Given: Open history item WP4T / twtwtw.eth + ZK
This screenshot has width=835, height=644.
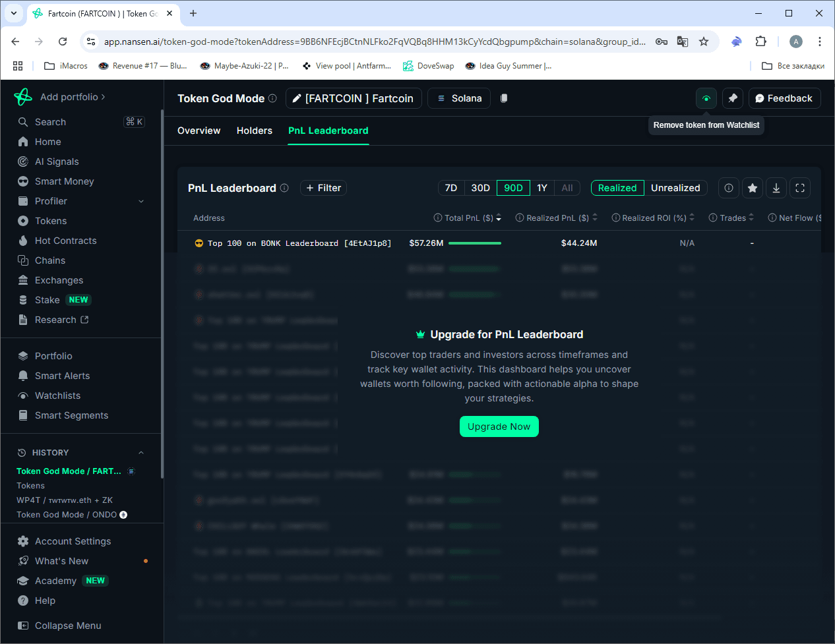Looking at the screenshot, I should coord(65,500).
